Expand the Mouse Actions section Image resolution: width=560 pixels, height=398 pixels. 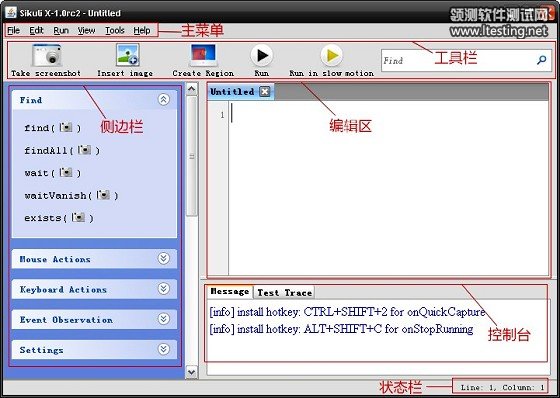164,258
